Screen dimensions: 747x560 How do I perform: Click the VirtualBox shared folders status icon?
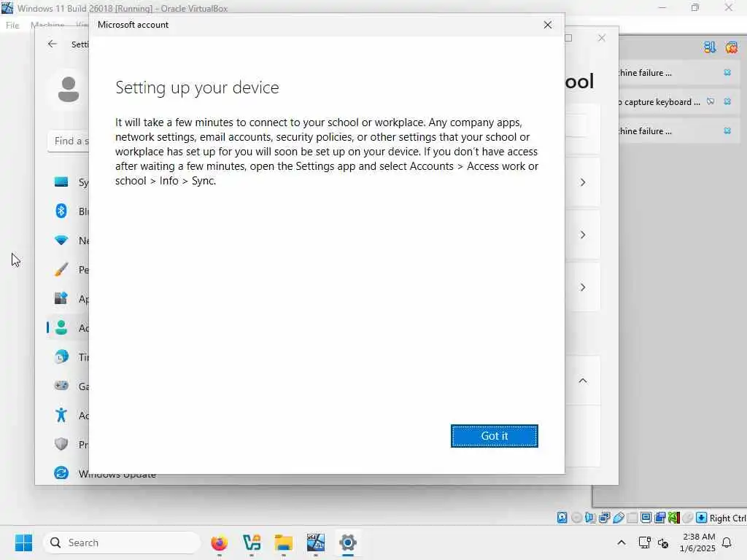coord(632,518)
